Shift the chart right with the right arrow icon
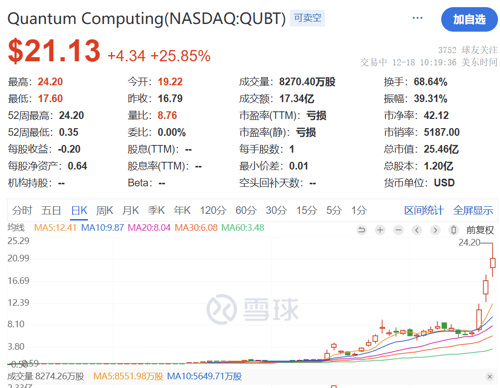The image size is (500, 388). click(435, 230)
